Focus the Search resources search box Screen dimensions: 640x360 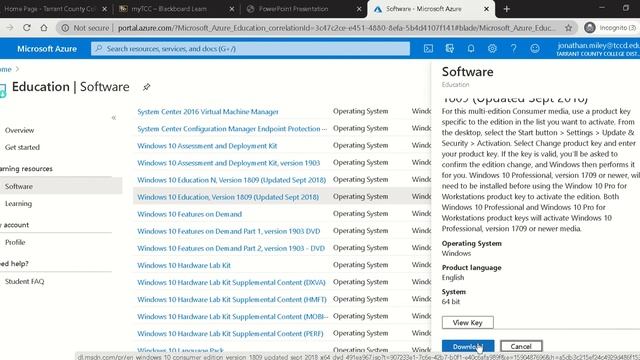(x=250, y=49)
